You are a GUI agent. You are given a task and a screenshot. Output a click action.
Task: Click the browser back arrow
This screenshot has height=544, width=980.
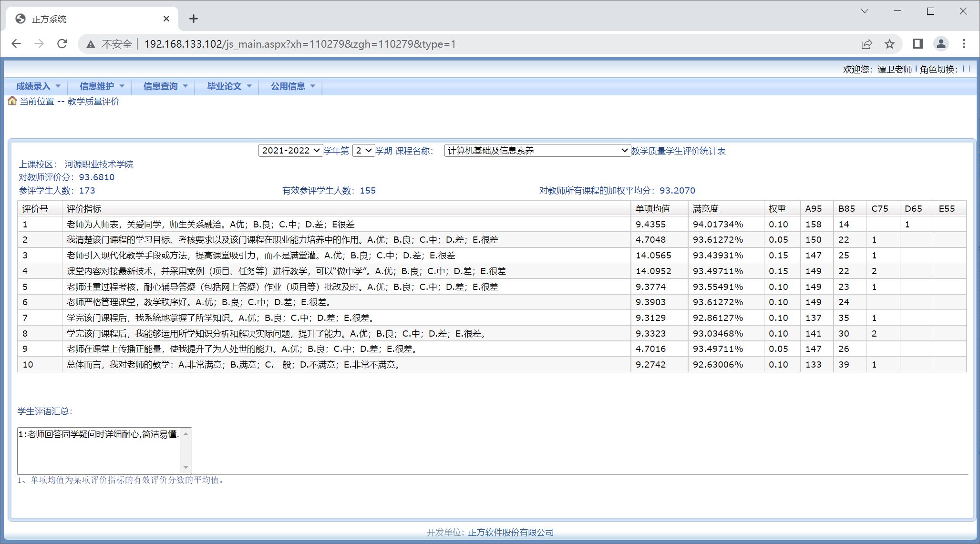16,44
